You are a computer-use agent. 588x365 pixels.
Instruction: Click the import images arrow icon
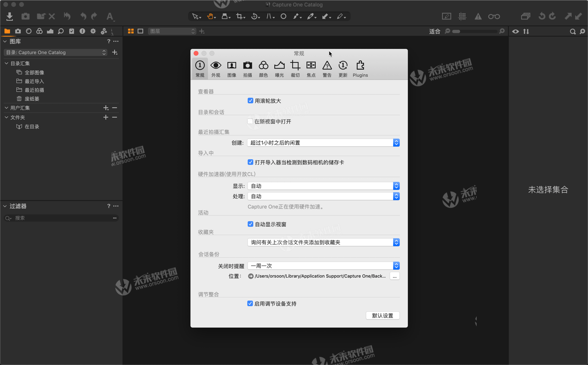pos(10,16)
